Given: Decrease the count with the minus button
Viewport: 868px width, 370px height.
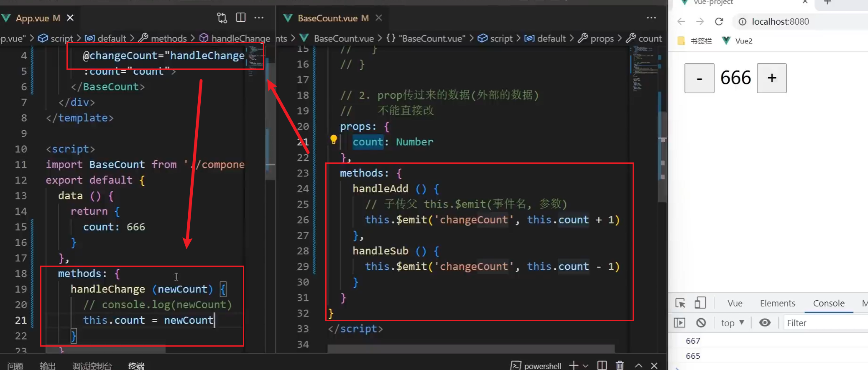Looking at the screenshot, I should coord(700,78).
